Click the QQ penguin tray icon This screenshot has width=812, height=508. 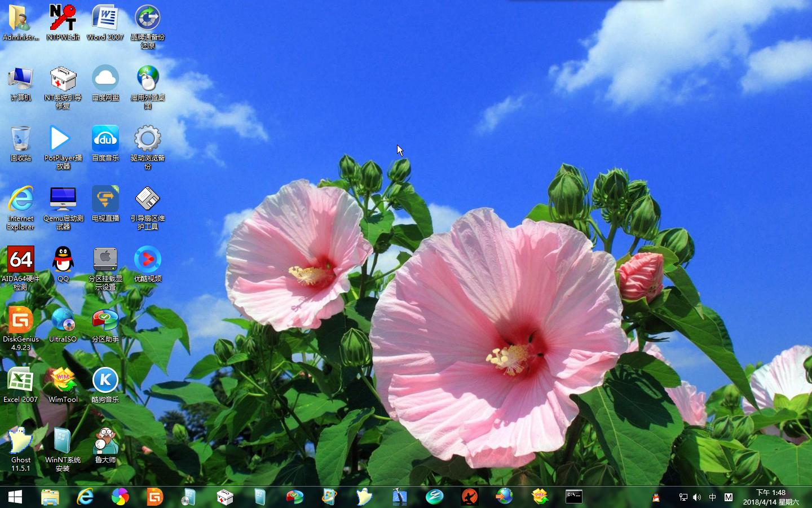[x=656, y=497]
